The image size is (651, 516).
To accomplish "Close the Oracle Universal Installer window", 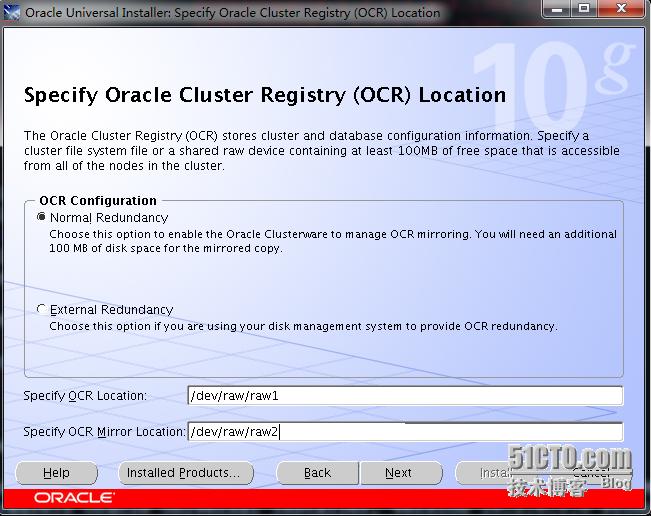I will point(622,9).
